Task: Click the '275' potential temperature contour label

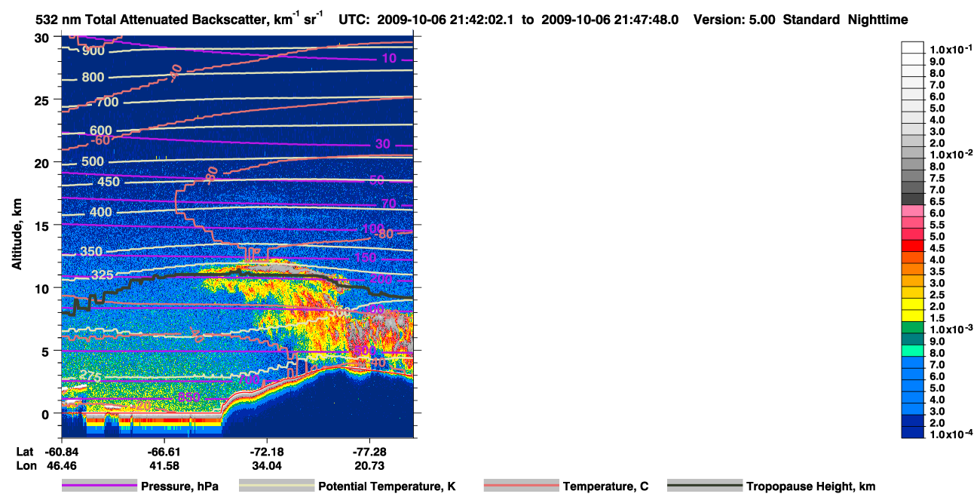Action: (90, 377)
